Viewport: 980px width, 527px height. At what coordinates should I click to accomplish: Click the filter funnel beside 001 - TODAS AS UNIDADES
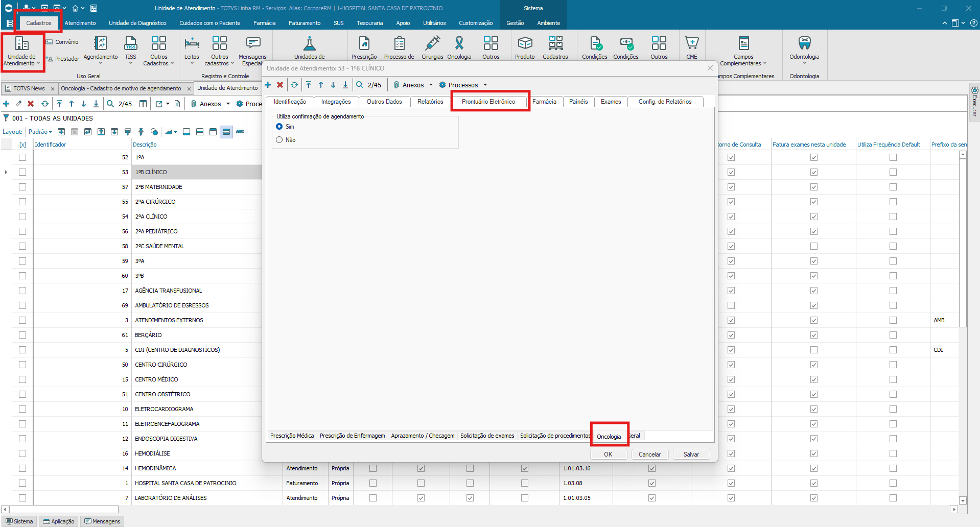[6, 118]
